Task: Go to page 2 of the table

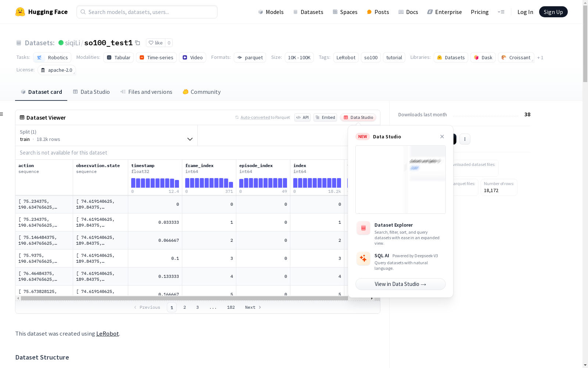Action: click(184, 307)
